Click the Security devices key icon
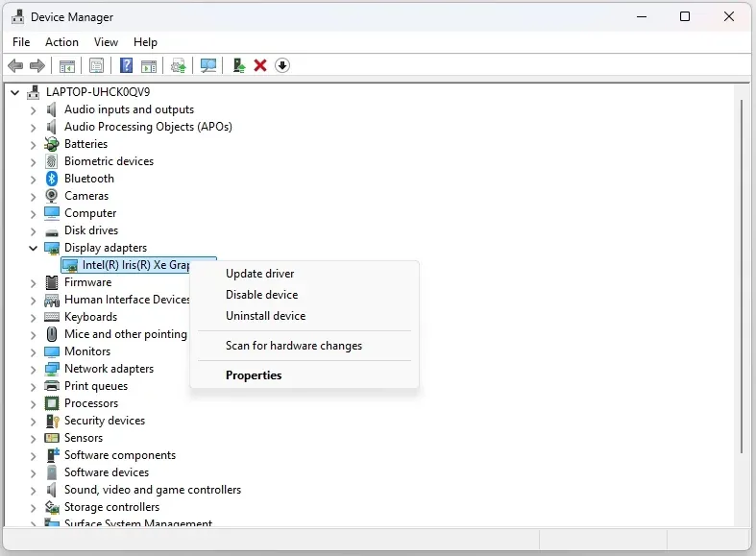The height and width of the screenshot is (556, 756). pos(52,421)
